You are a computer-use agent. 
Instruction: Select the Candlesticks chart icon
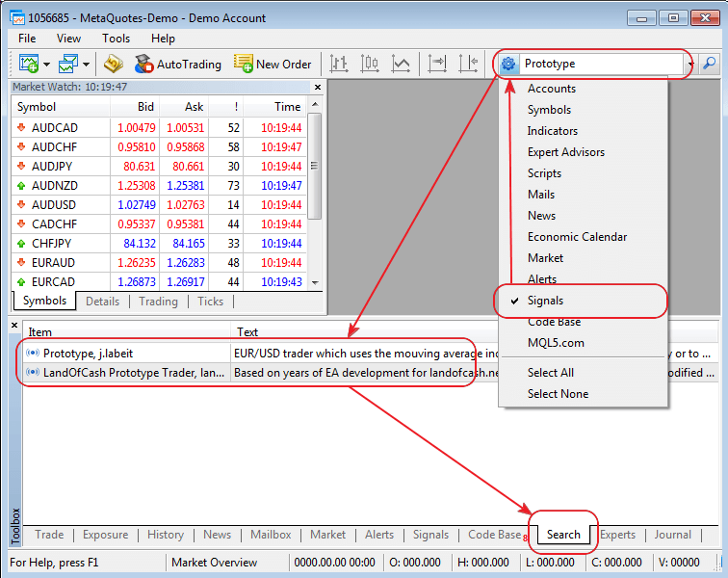point(370,64)
